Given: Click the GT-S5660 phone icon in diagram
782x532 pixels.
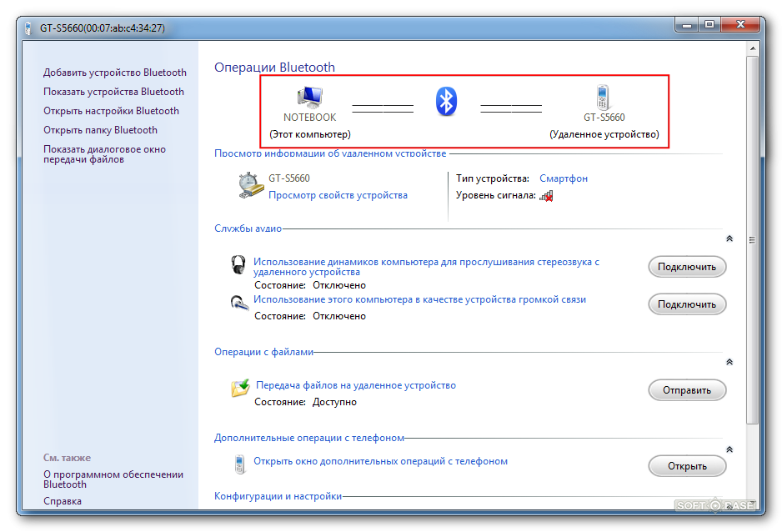Looking at the screenshot, I should 603,97.
